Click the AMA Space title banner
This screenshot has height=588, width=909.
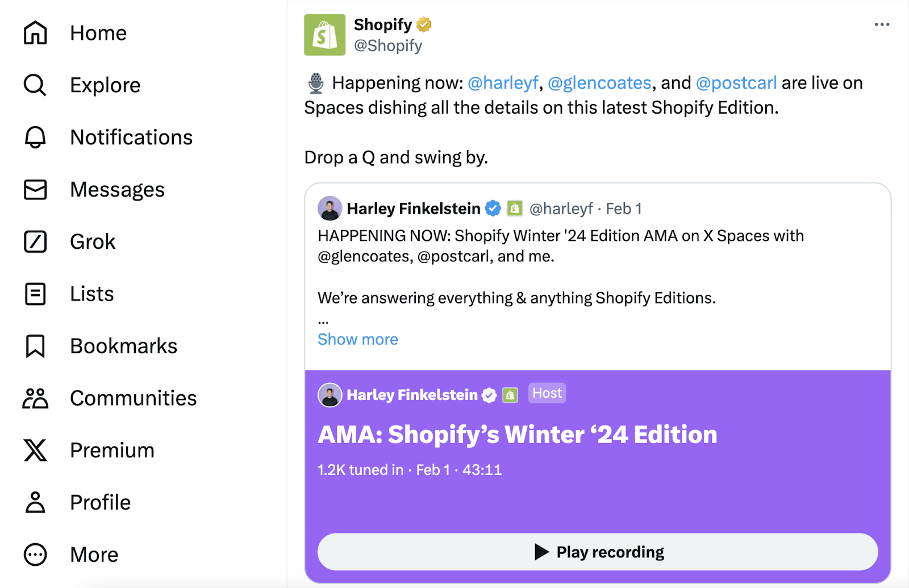[x=516, y=434]
